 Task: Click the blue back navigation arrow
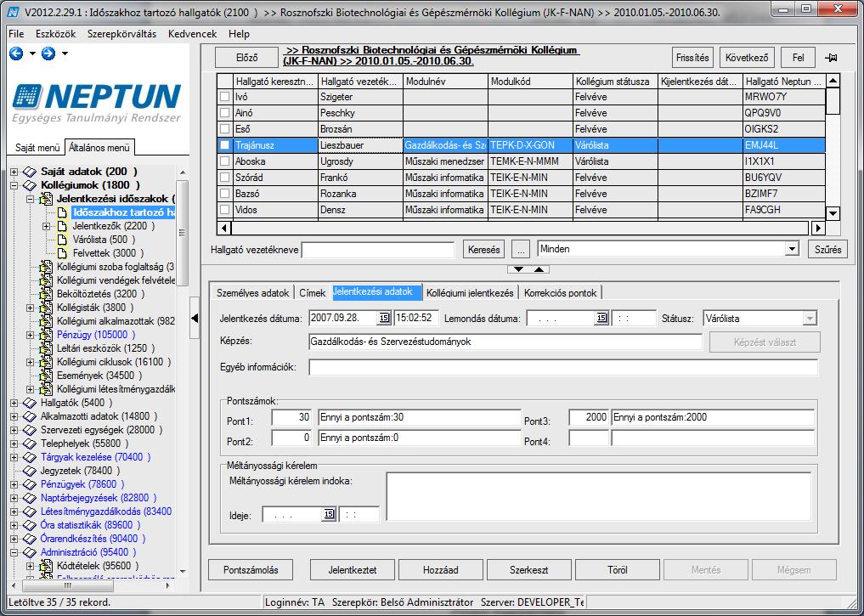click(16, 54)
